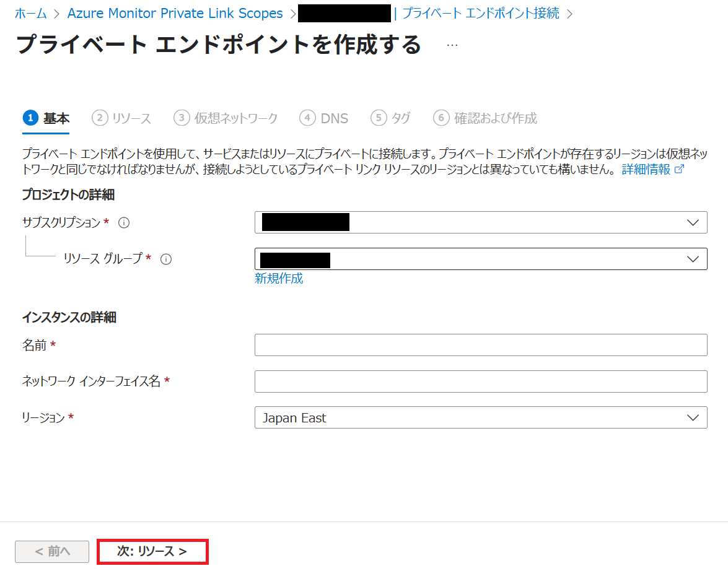Open the リージョン dropdown showing Japan East
The height and width of the screenshot is (571, 728).
[x=481, y=418]
